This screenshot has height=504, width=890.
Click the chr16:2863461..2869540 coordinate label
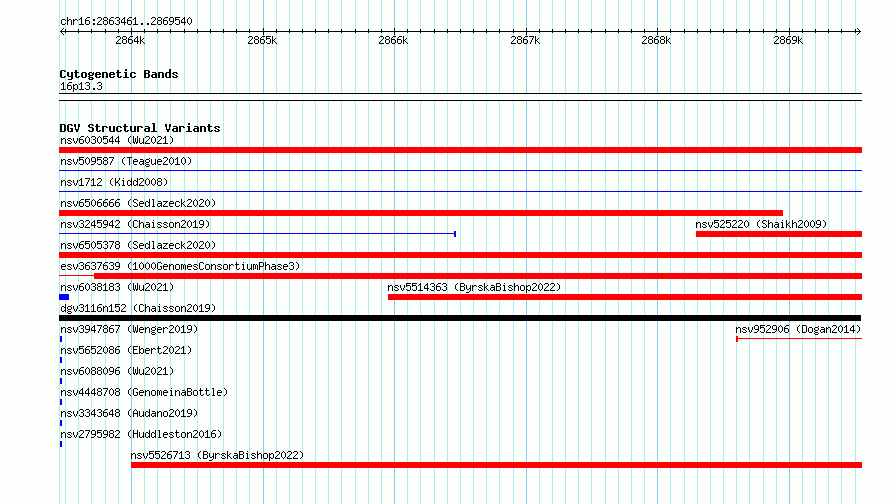(126, 21)
